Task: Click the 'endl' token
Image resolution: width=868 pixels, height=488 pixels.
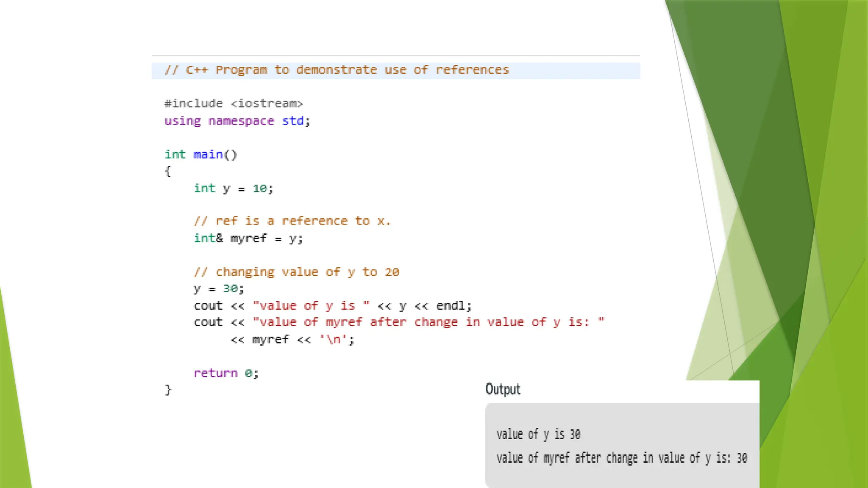Action: (452, 306)
